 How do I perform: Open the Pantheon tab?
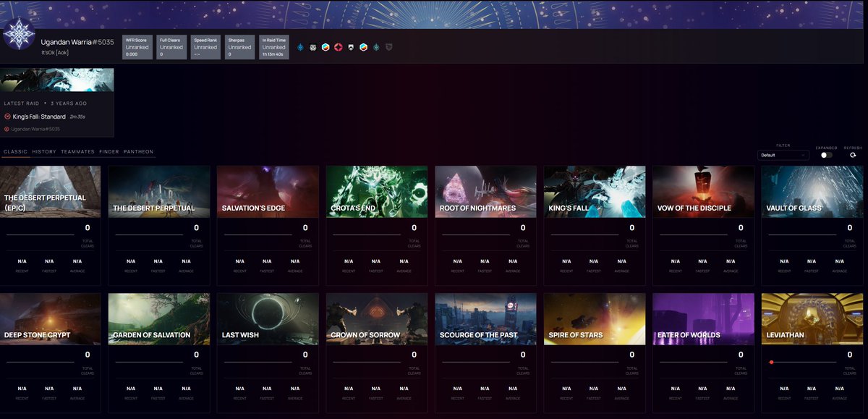pyautogui.click(x=139, y=152)
